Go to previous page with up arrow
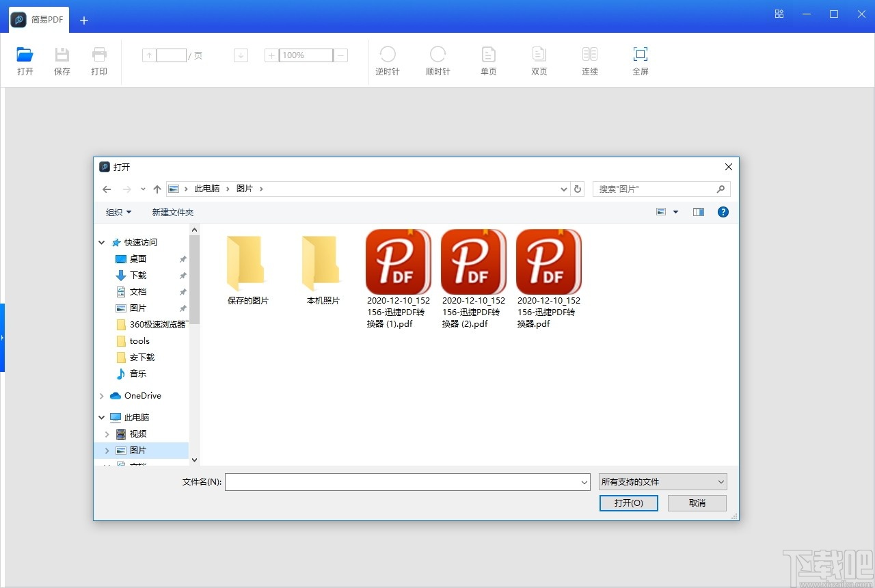 click(149, 55)
